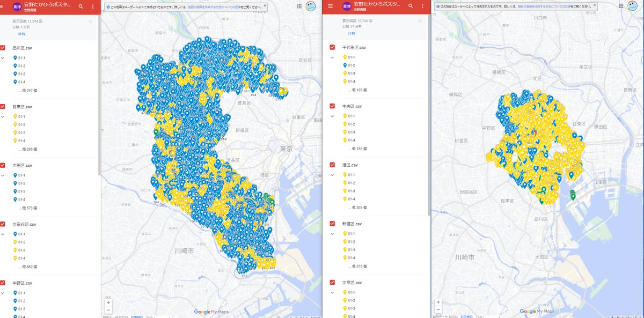Screen dimensions: 644x318
Task: Select item 01-1 under 文京区.csv
Action: click(x=351, y=292)
